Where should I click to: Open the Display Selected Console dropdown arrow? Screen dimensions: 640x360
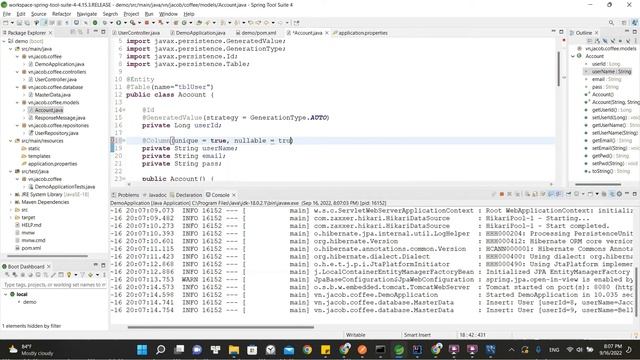583,194
